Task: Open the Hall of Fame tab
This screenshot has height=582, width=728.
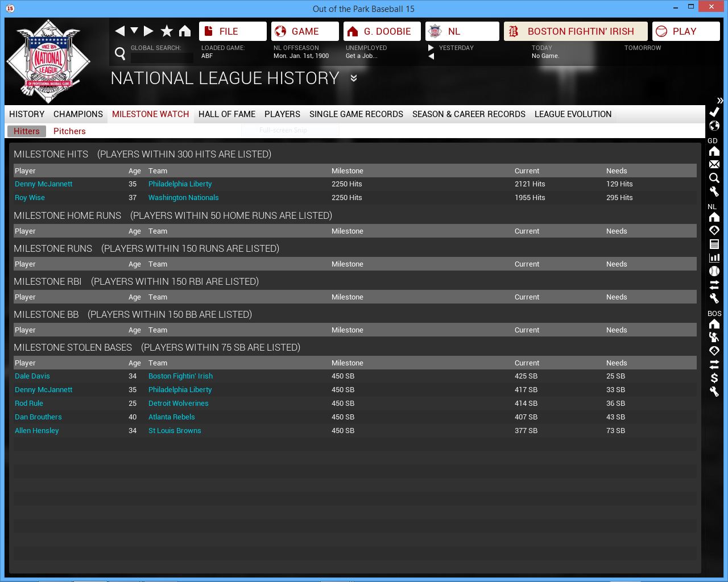Action: click(226, 114)
